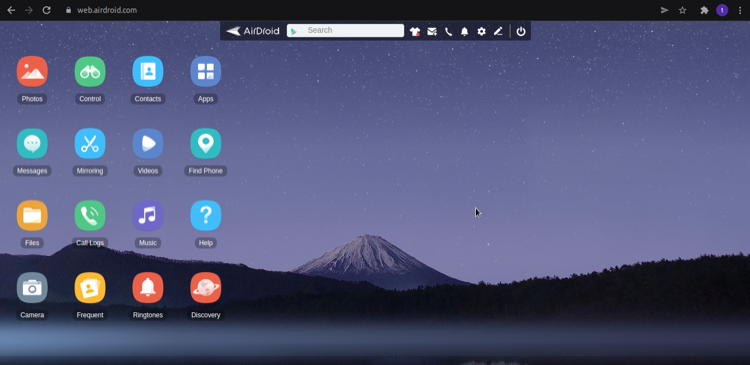Open the new message envelope toolbar icon

click(432, 32)
